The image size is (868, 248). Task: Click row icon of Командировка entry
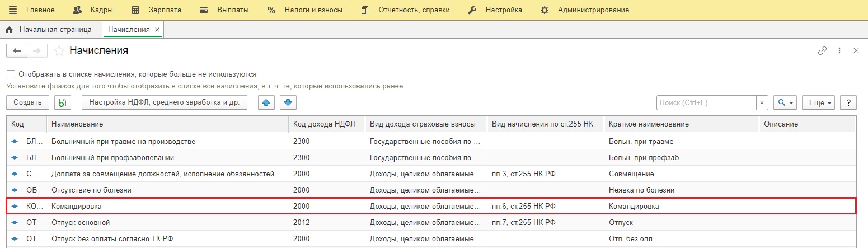[x=15, y=207]
